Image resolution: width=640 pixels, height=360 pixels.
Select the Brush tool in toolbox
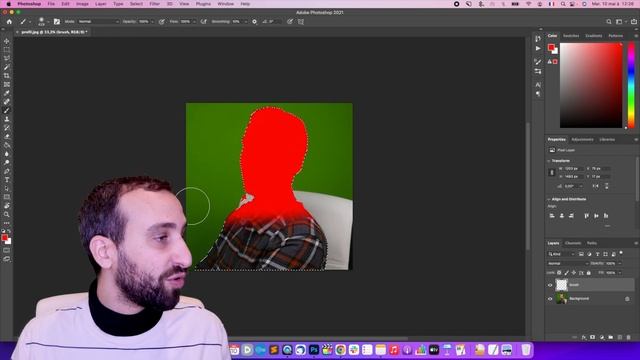point(7,111)
